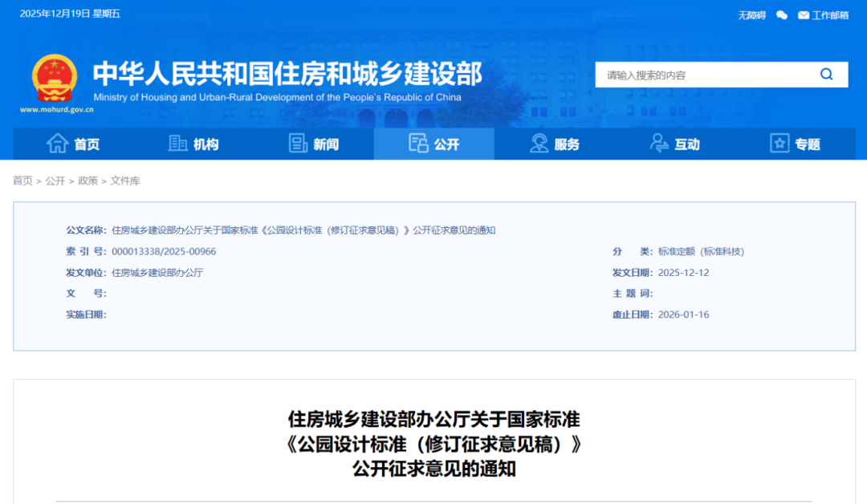
Task: Click the 互动 interaction icon
Action: [x=660, y=143]
